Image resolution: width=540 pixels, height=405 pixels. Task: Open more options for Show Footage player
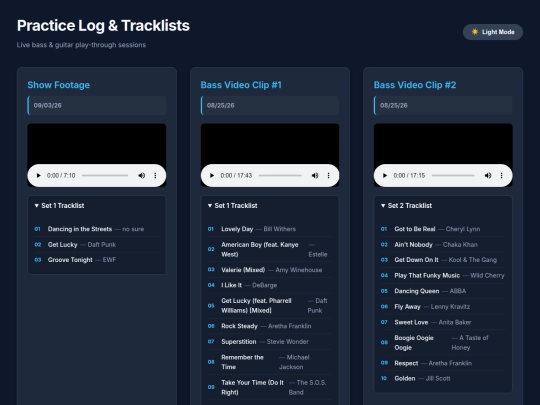pyautogui.click(x=155, y=176)
